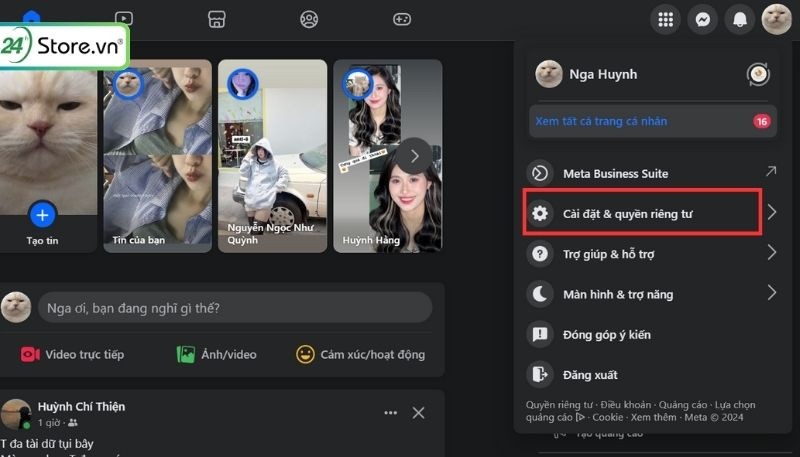Open the Gaming icon in top navigation
The image size is (800, 457).
pyautogui.click(x=401, y=18)
